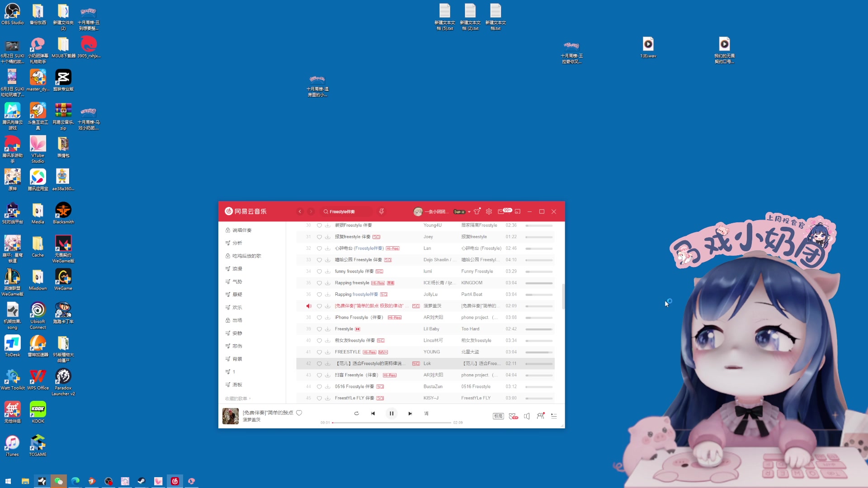
Task: Open the lyrics view button
Action: point(426,413)
